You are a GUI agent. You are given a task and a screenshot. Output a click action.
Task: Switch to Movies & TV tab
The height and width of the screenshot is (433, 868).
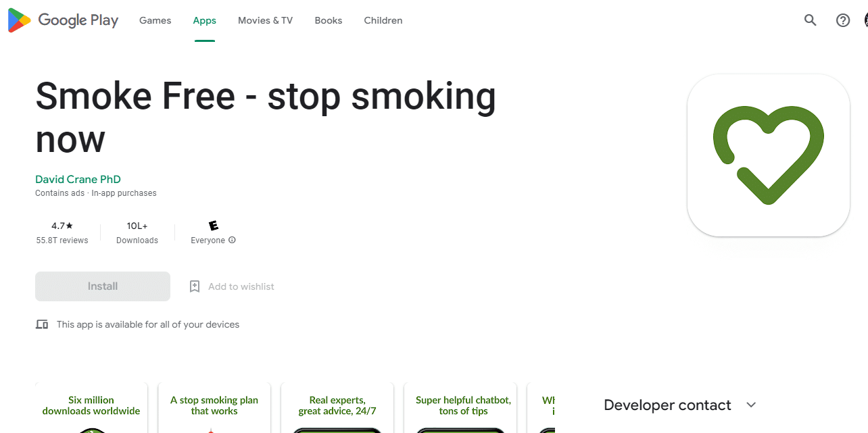tap(265, 20)
